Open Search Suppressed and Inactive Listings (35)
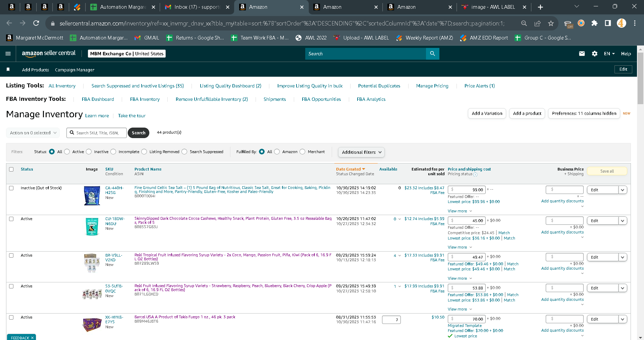 (138, 86)
